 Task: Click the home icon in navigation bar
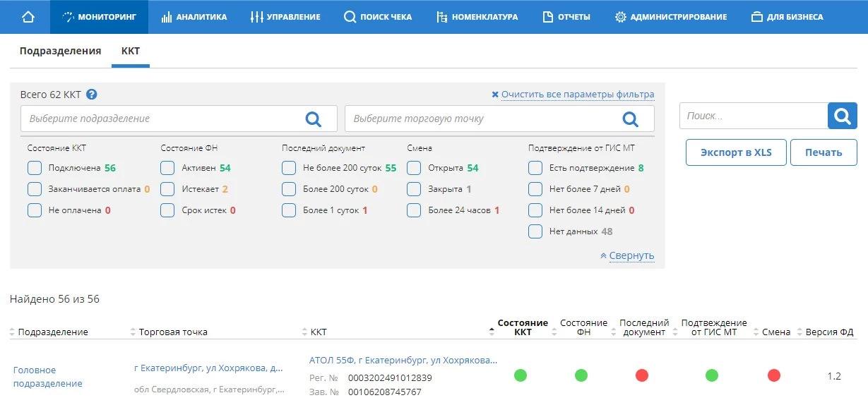click(28, 17)
